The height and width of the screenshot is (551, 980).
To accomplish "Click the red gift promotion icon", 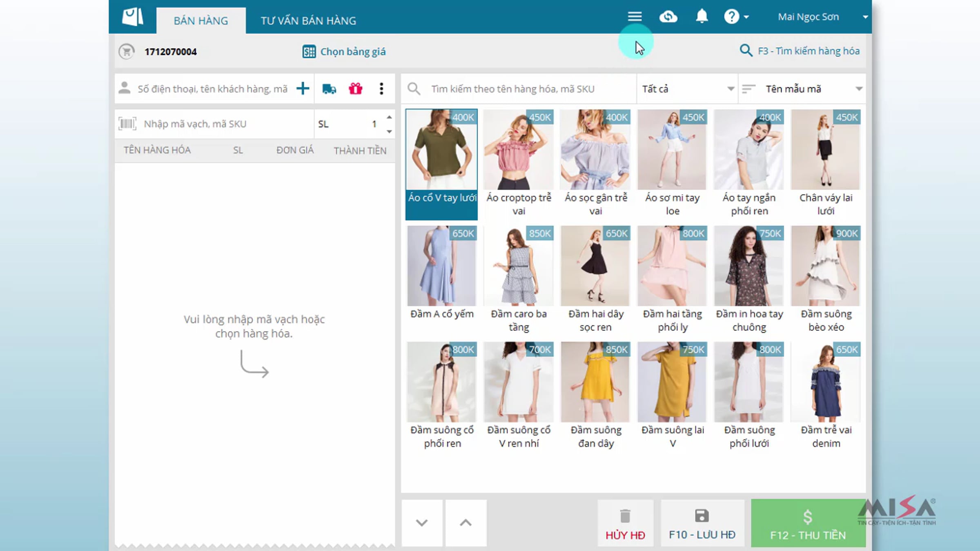I will click(355, 89).
